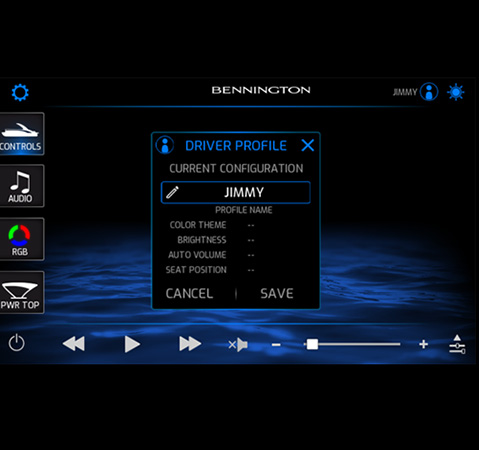Mute the speaker audio

point(238,345)
